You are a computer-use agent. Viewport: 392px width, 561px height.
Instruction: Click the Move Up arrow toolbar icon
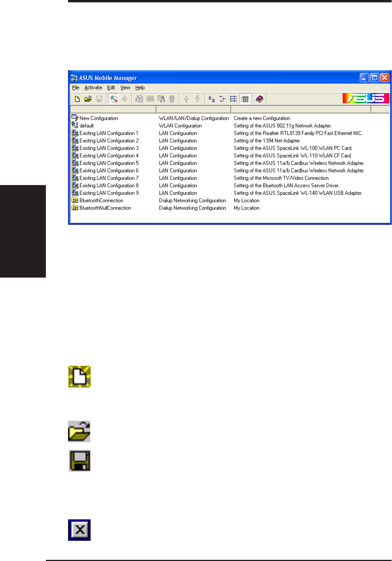(186, 99)
